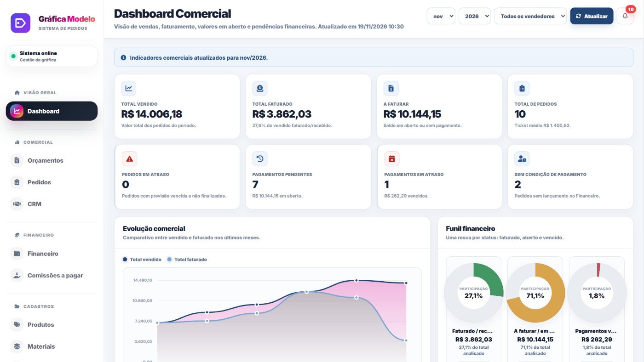Click the Funil financeiro heading

(x=471, y=228)
